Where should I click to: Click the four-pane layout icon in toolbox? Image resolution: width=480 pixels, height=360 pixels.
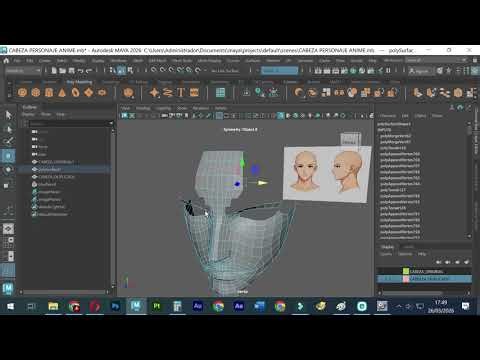tap(8, 242)
